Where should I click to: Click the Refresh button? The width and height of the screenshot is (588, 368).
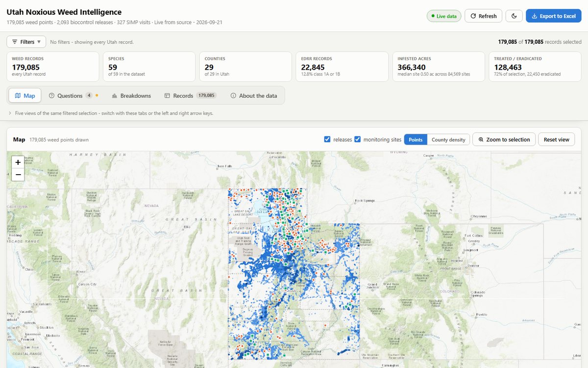(x=483, y=16)
